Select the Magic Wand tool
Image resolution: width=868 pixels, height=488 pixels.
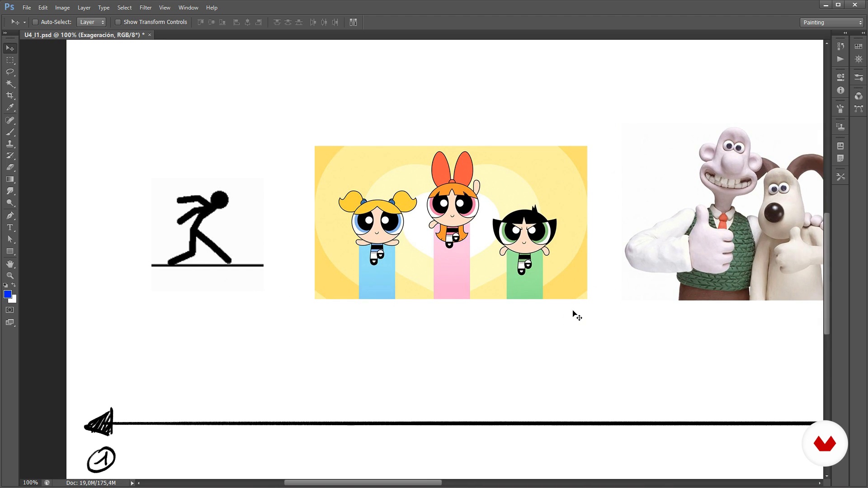pos(10,84)
